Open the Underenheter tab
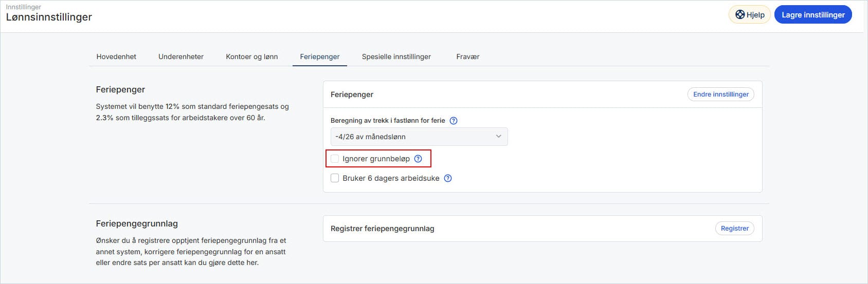This screenshot has height=284, width=868. (181, 56)
